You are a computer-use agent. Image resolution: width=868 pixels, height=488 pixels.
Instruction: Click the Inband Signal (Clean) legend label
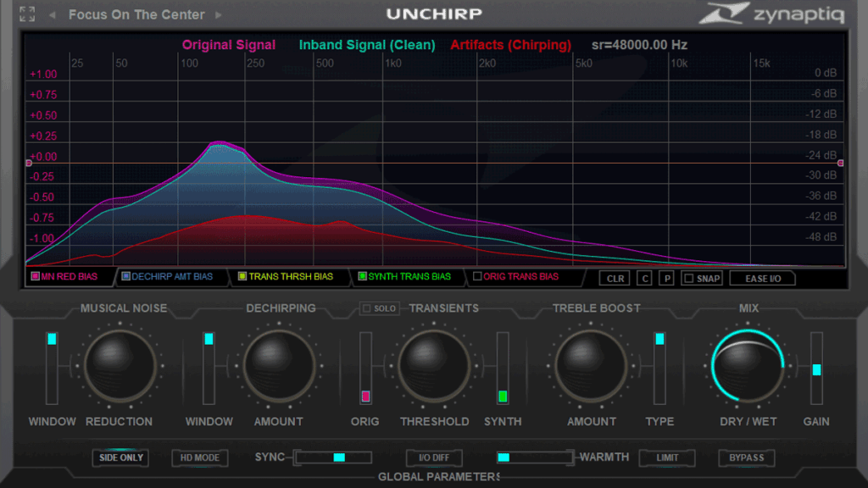367,45
